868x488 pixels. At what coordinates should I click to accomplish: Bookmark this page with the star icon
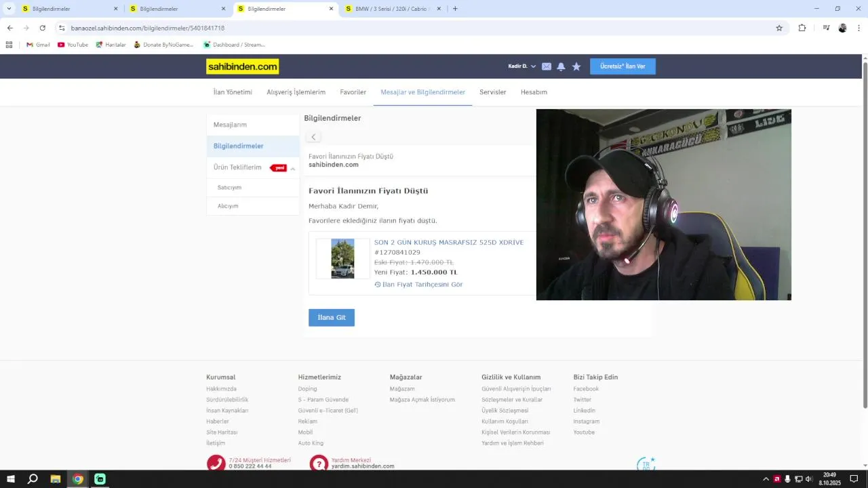tap(779, 28)
